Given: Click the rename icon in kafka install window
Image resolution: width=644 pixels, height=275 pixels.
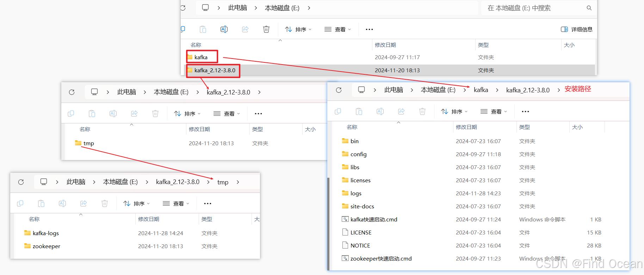Looking at the screenshot, I should (x=380, y=111).
